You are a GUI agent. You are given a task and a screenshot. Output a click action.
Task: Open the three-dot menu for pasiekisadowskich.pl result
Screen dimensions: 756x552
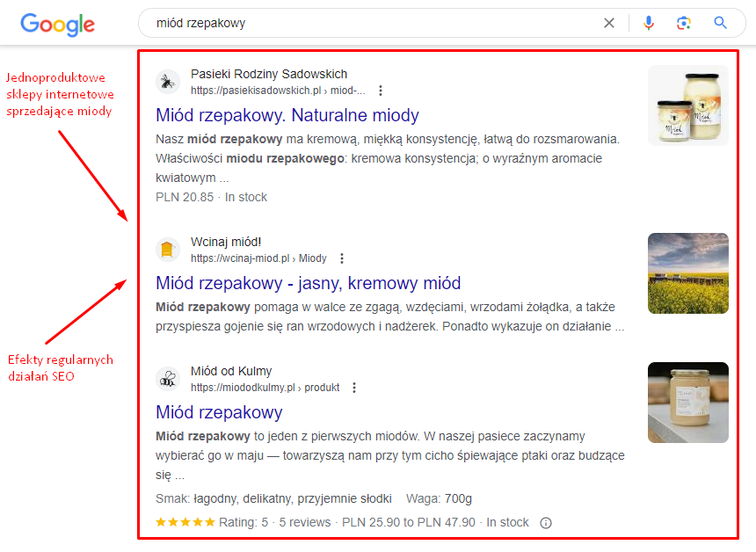[381, 91]
